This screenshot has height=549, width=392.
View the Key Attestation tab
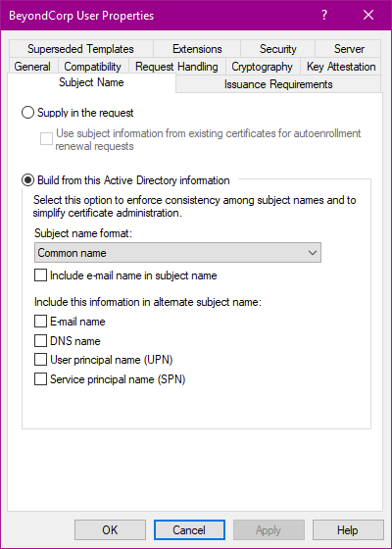(x=341, y=67)
